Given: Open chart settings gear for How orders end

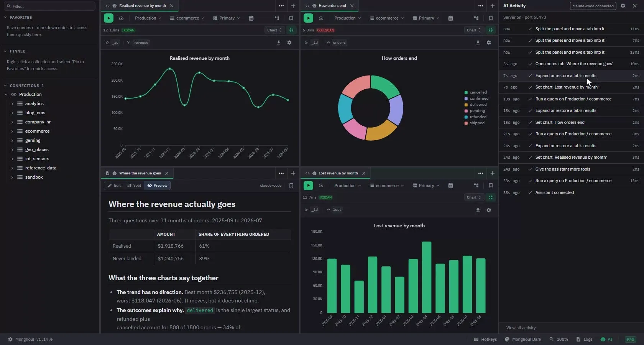Looking at the screenshot, I should 489,43.
